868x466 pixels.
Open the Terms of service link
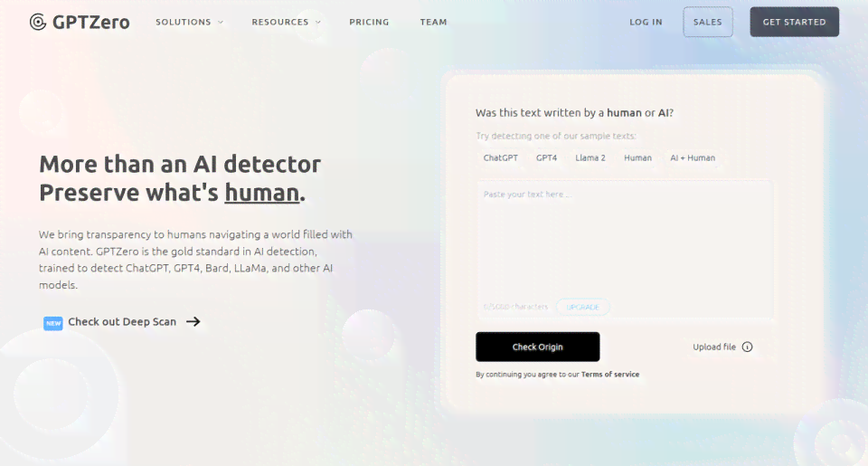tap(610, 375)
